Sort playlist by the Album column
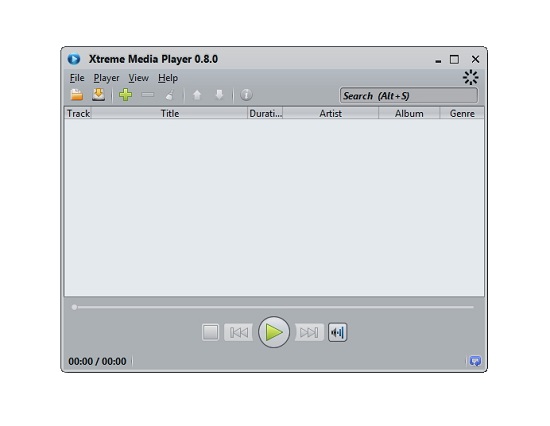The image size is (550, 426). coord(409,113)
